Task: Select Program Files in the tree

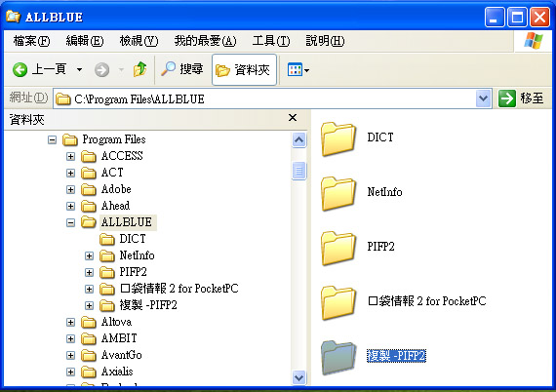Action: pyautogui.click(x=114, y=139)
